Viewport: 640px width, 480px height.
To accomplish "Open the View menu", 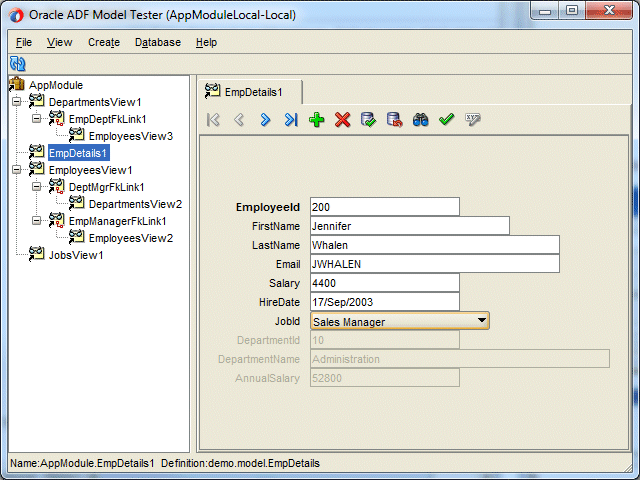I will point(60,42).
